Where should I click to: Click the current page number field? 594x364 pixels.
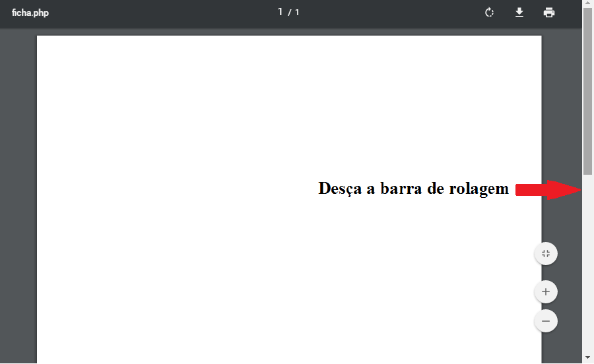pos(280,12)
